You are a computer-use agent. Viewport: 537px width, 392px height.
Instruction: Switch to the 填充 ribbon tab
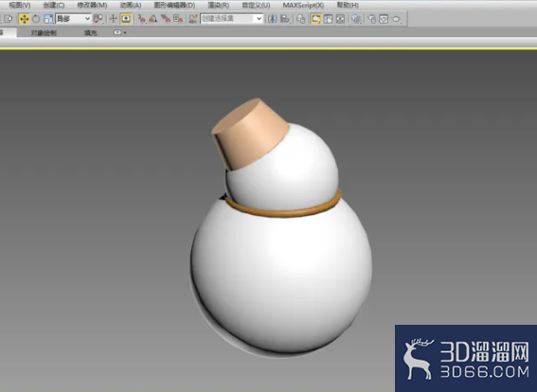click(x=91, y=33)
